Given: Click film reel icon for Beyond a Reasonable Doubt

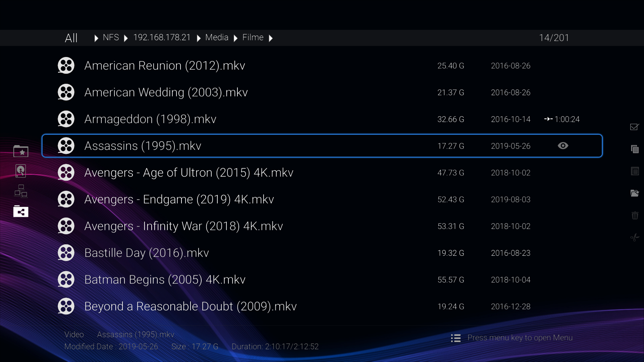Looking at the screenshot, I should 66,306.
